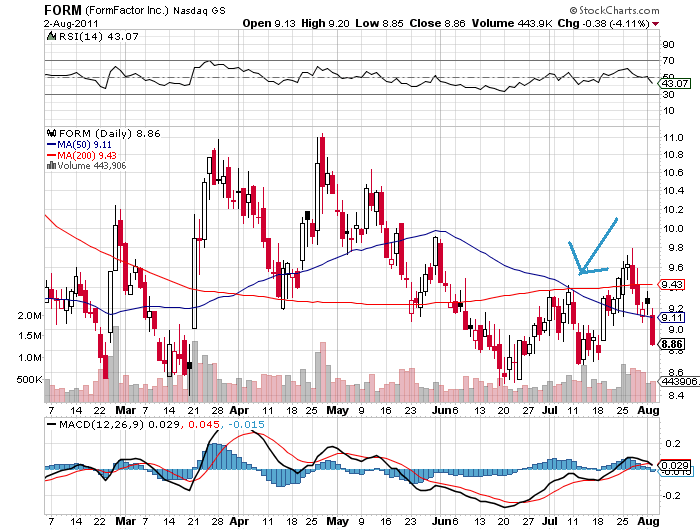The width and height of the screenshot is (700, 530).
Task: Click the 0.2 label on MACD axis
Action: click(x=673, y=443)
